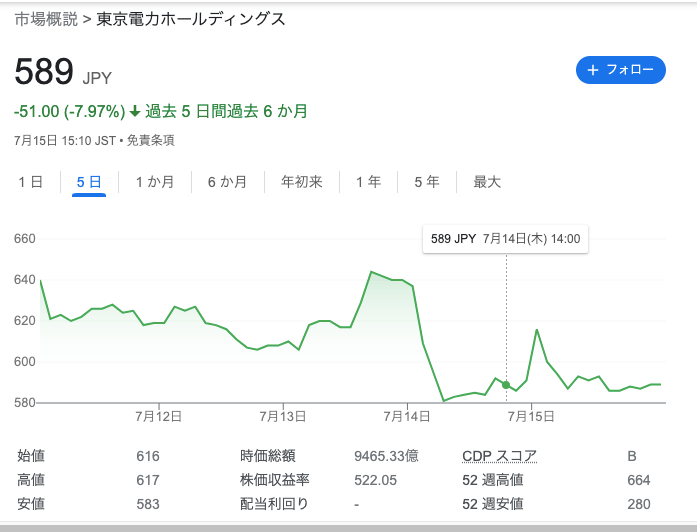Click the 市場概説 breadcrumb link
697x532 pixels.
point(46,19)
